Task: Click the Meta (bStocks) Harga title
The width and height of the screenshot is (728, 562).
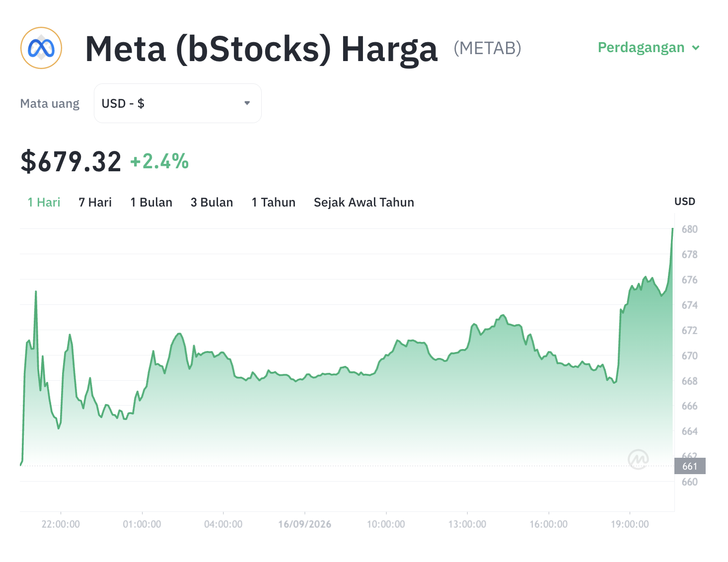Action: pyautogui.click(x=262, y=49)
